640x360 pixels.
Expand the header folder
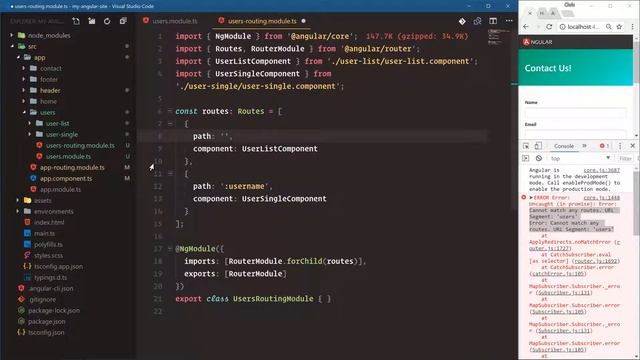[x=24, y=90]
